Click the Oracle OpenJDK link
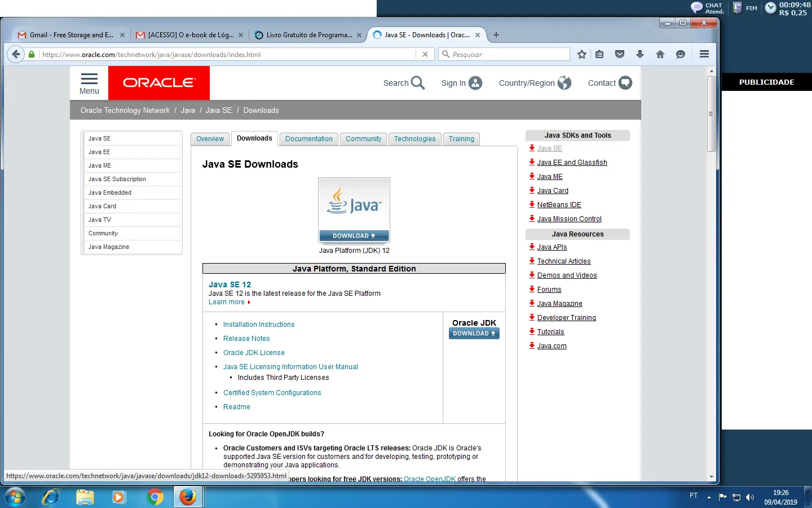This screenshot has width=812, height=508. (x=430, y=479)
